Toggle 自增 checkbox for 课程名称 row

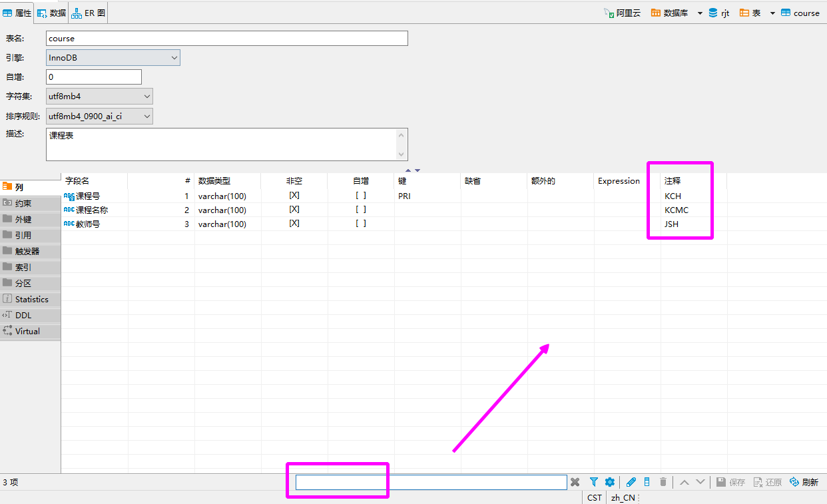[360, 210]
